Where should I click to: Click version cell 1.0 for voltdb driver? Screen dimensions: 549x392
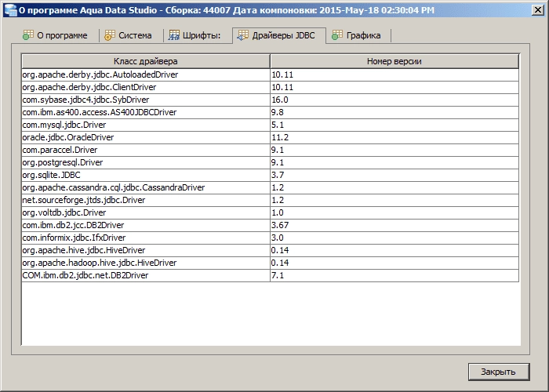394,212
